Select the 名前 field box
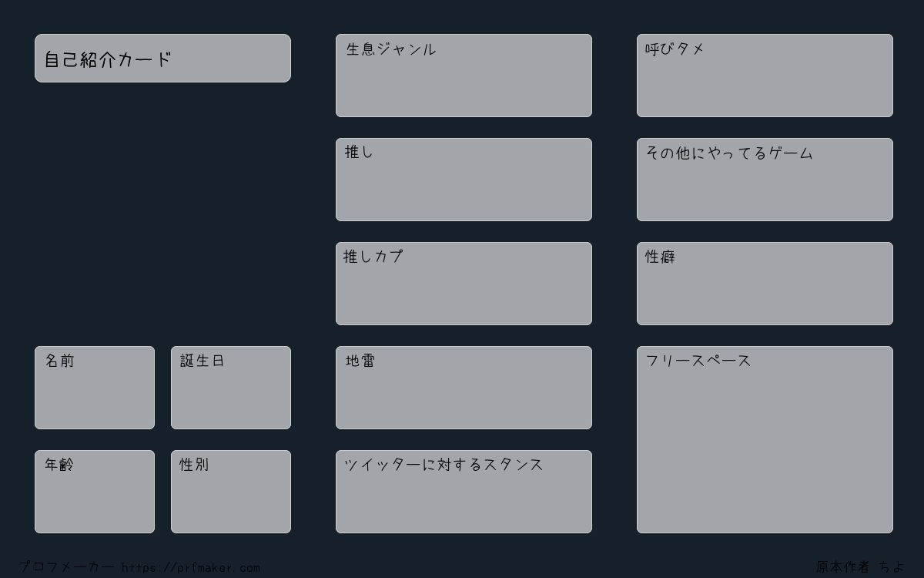Viewport: 924px width, 578px height. tap(95, 388)
